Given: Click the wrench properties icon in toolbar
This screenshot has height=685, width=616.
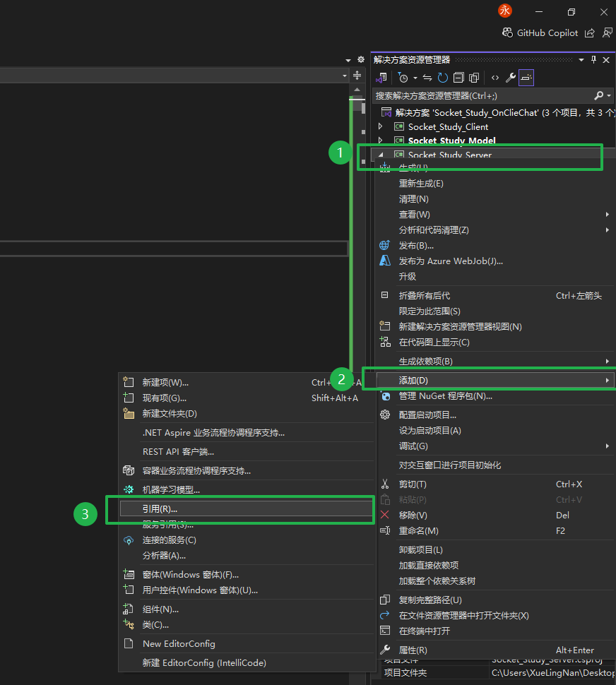Looking at the screenshot, I should [510, 78].
